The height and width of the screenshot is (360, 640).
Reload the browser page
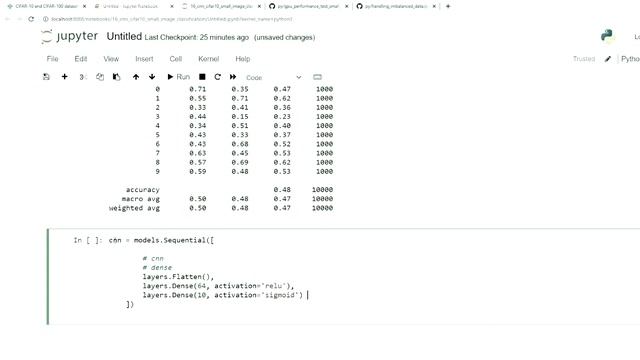coord(31,19)
